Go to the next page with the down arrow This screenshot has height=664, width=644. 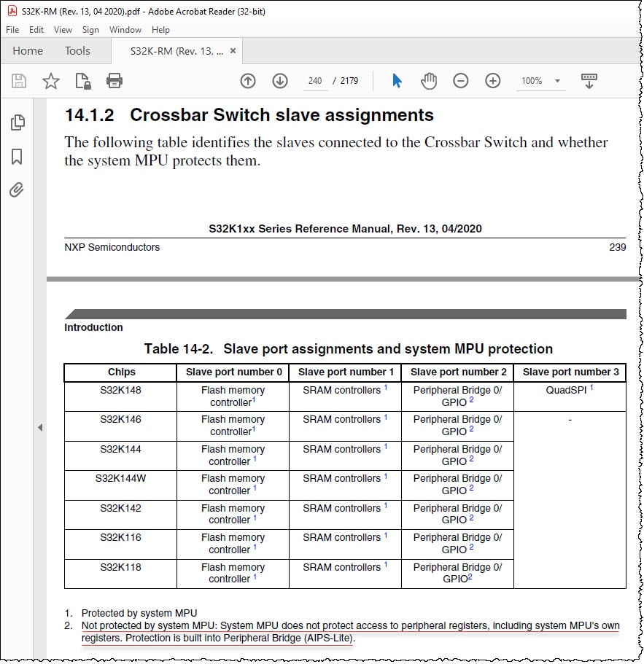280,80
